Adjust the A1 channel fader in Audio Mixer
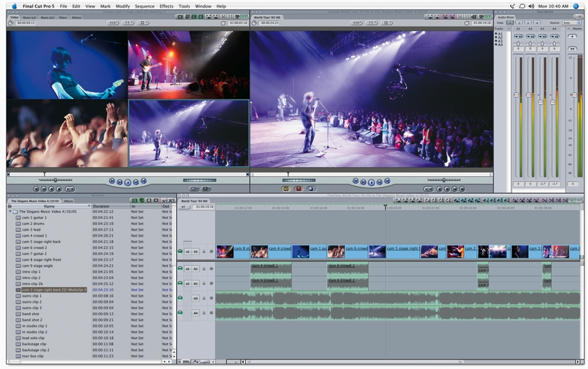Screen dimensions: 588x369 [516, 95]
